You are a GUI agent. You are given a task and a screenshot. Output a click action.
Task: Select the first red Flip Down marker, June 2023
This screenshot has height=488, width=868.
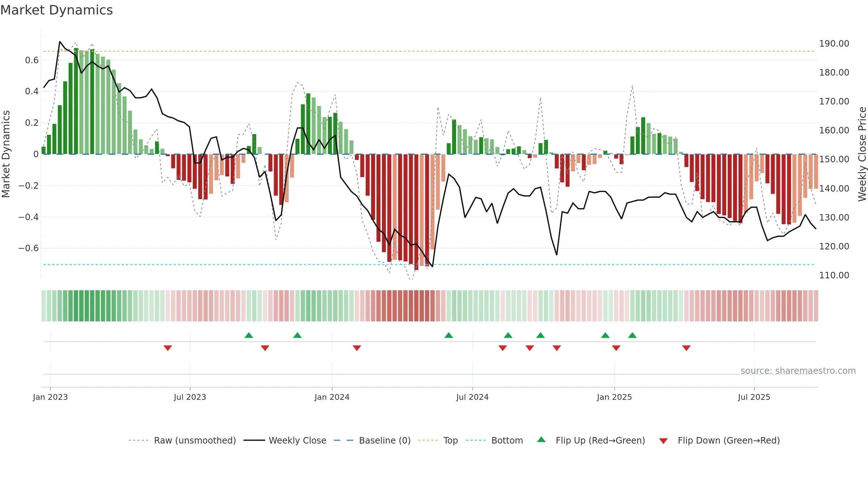pos(168,348)
